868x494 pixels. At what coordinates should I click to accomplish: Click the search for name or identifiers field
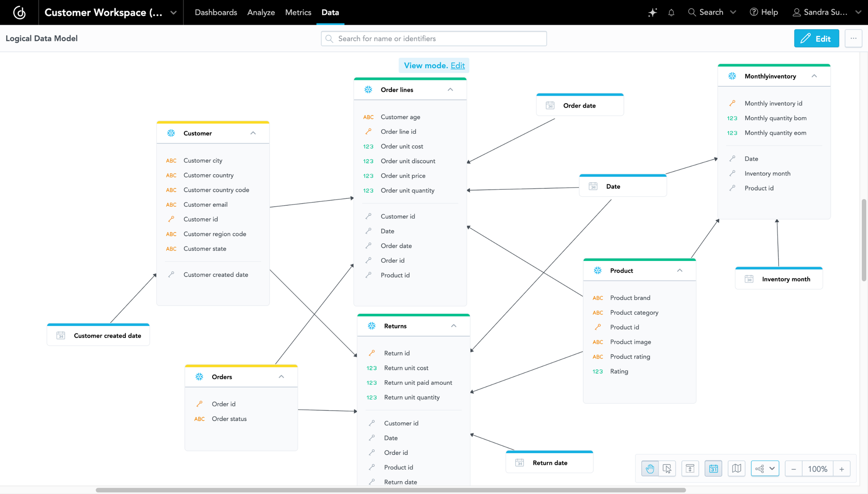point(433,38)
